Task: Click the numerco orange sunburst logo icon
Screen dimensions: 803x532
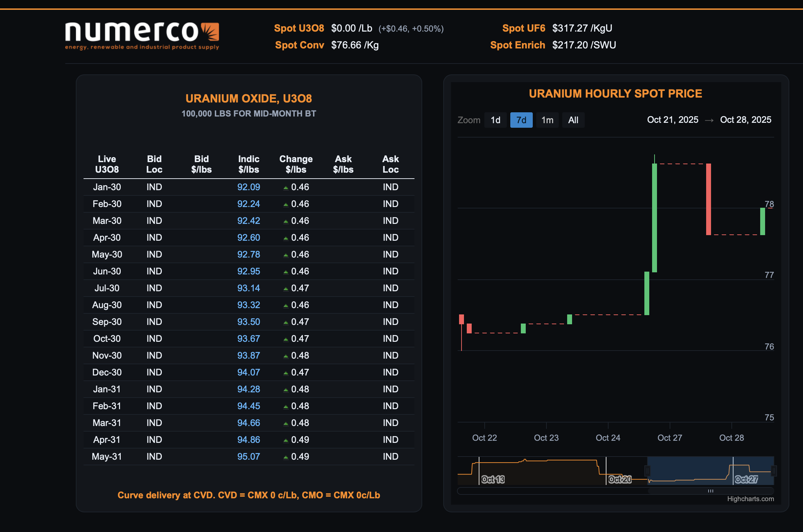Action: [x=210, y=32]
